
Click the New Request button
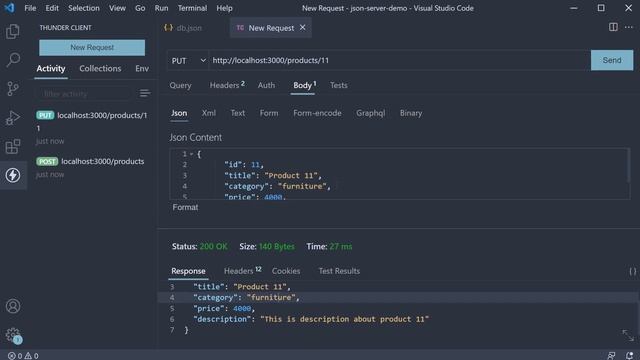[92, 47]
